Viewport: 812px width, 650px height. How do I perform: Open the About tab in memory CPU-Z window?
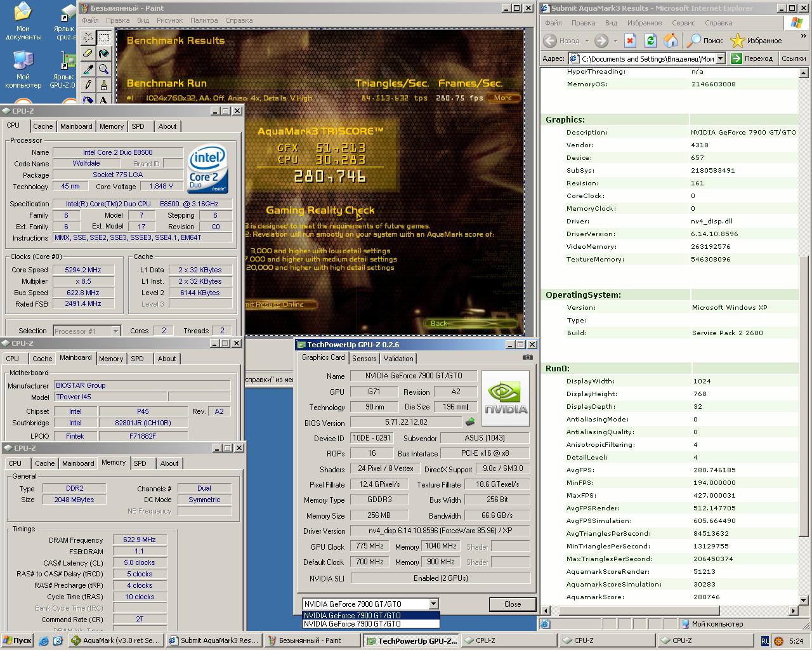tap(169, 463)
